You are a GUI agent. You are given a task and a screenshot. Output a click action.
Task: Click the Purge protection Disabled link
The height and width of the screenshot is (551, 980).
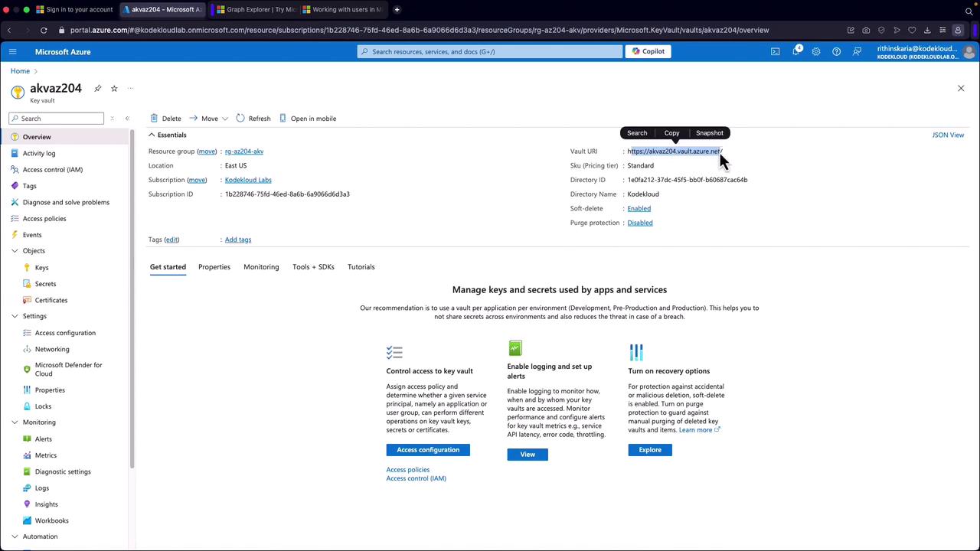640,223
